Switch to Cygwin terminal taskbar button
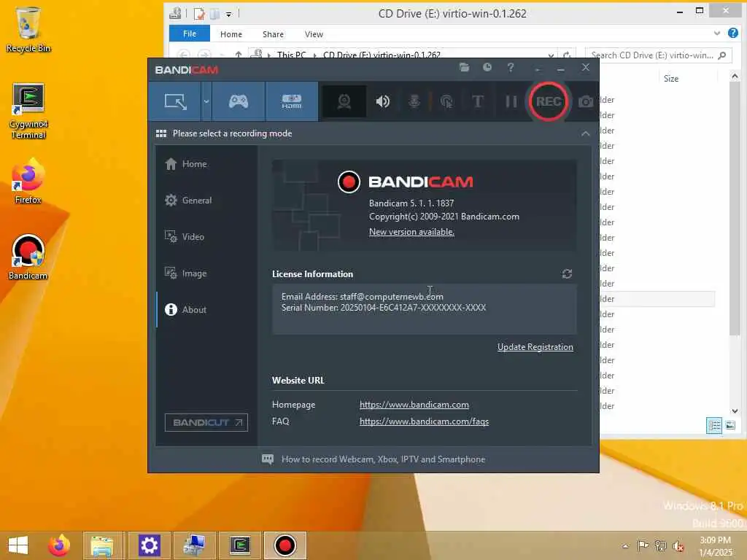 pyautogui.click(x=239, y=545)
